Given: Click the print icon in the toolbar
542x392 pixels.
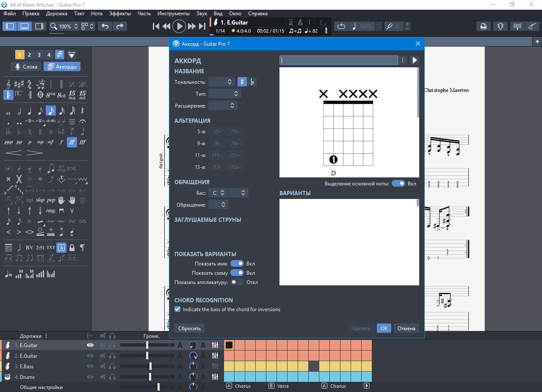Looking at the screenshot, I should click(x=483, y=26).
